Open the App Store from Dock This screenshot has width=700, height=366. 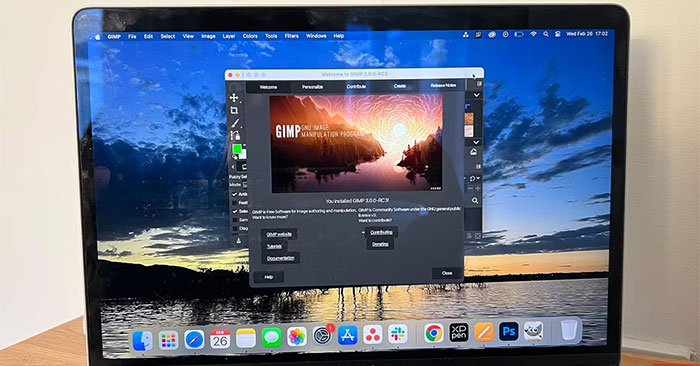(347, 335)
